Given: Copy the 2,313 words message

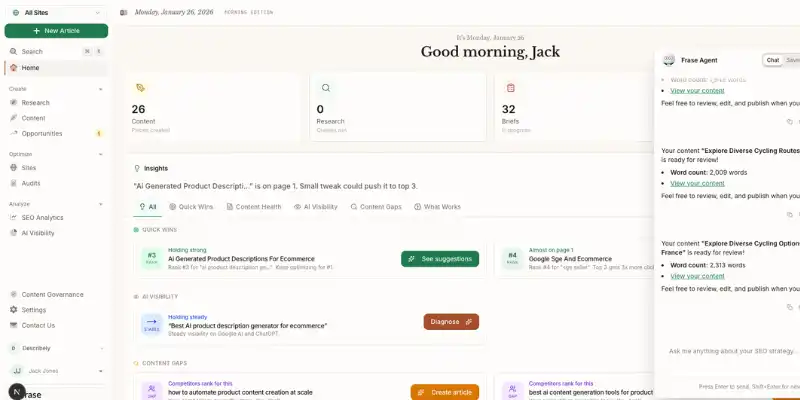Looking at the screenshot, I should click(x=789, y=307).
